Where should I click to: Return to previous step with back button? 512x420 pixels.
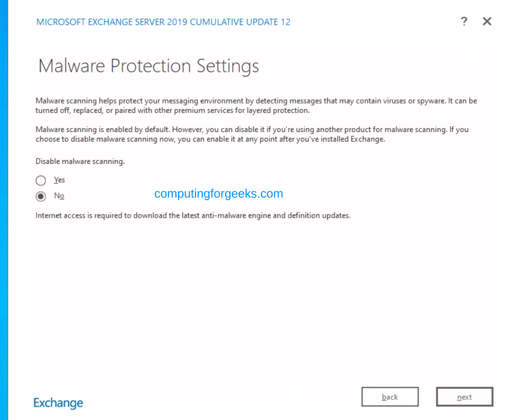point(390,397)
